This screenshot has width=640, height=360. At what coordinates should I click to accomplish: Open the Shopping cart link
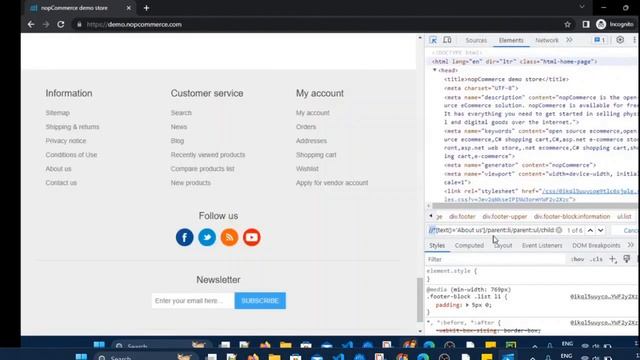(x=316, y=155)
